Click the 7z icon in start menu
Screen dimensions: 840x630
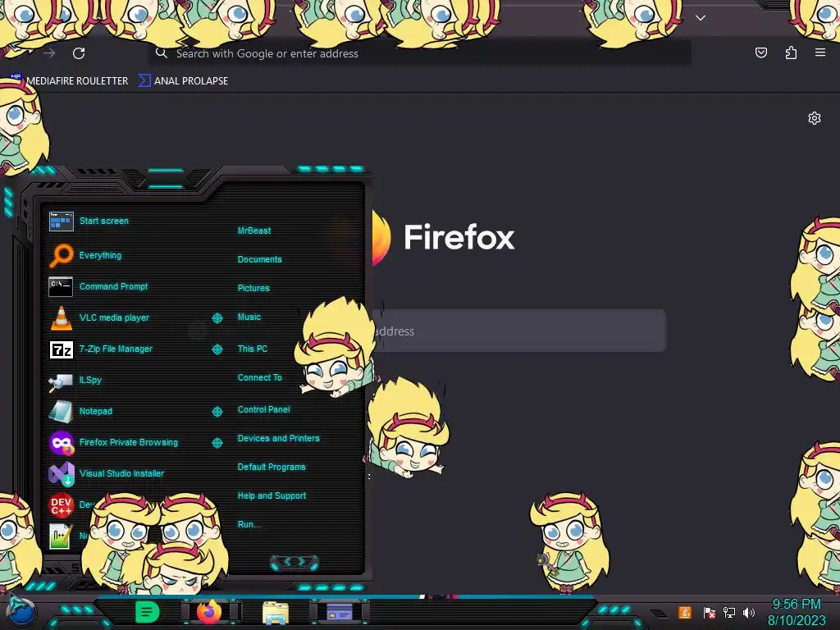click(61, 349)
